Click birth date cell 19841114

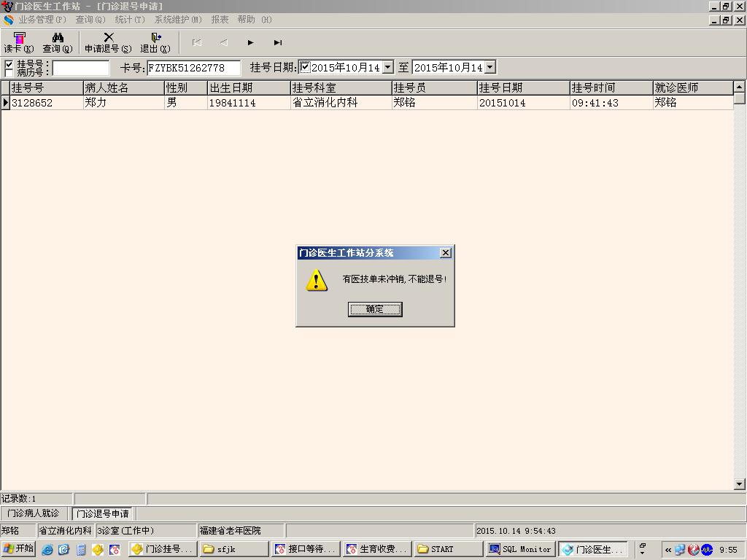pos(249,102)
